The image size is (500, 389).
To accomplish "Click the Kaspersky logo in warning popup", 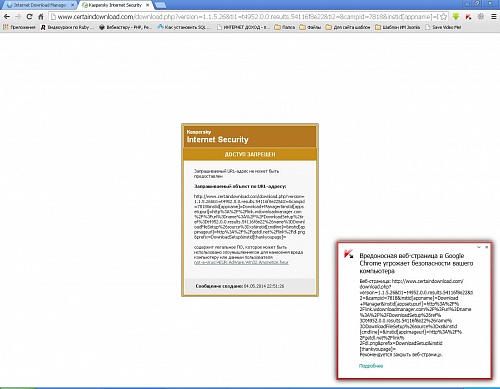I will (x=349, y=254).
